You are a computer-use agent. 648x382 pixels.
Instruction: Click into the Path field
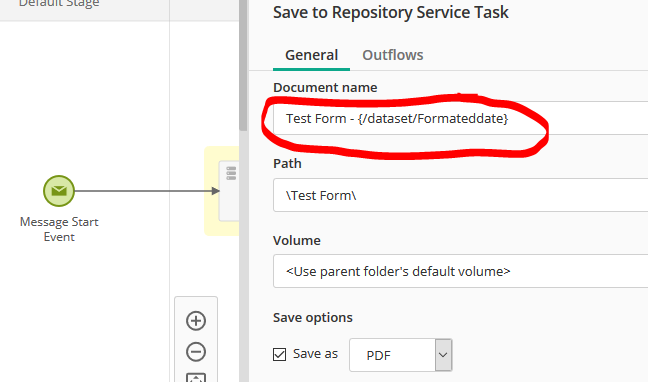click(x=460, y=195)
